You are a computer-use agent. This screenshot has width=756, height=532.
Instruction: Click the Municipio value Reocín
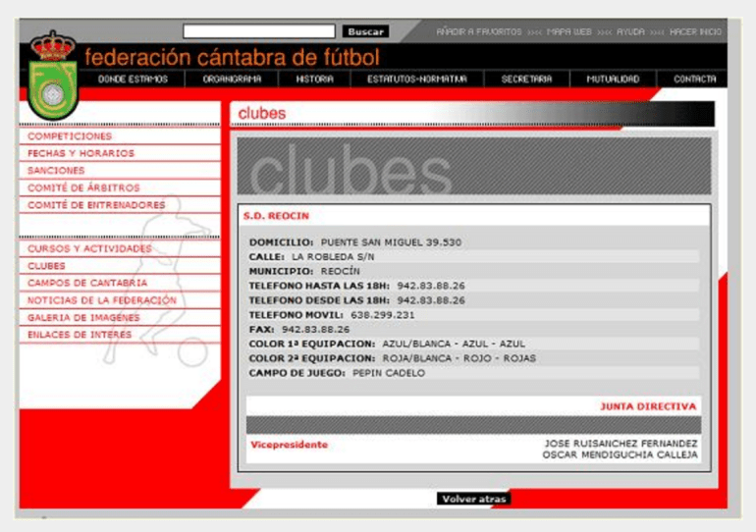tap(341, 271)
